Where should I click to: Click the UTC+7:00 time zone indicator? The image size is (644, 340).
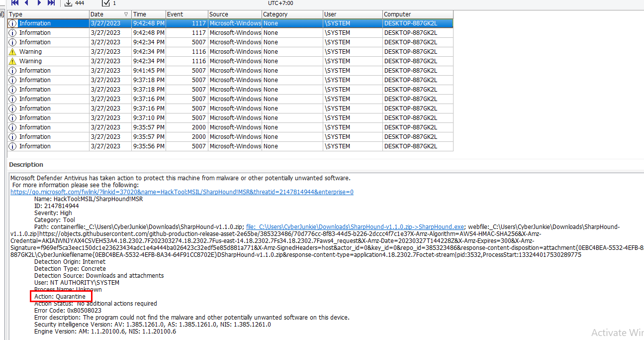280,3
